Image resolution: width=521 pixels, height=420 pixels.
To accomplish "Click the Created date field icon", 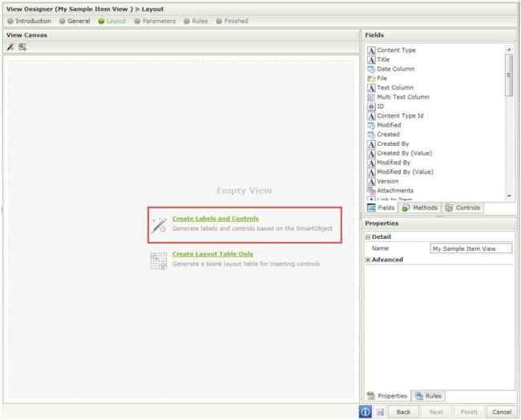I will [x=371, y=135].
